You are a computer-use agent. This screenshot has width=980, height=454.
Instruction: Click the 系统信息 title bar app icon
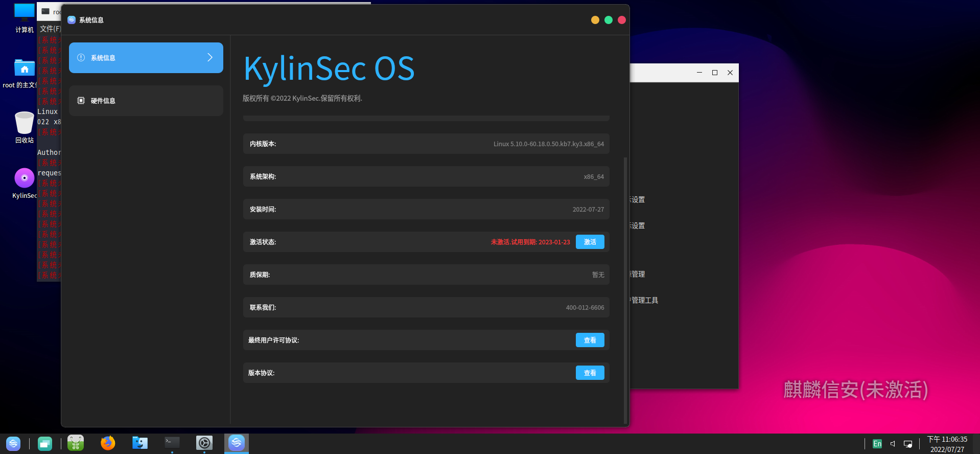coord(72,20)
